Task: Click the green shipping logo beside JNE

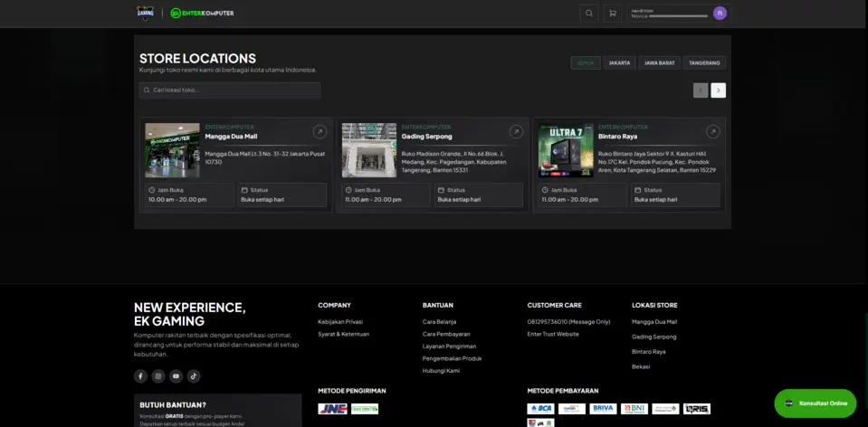Action: 365,409
